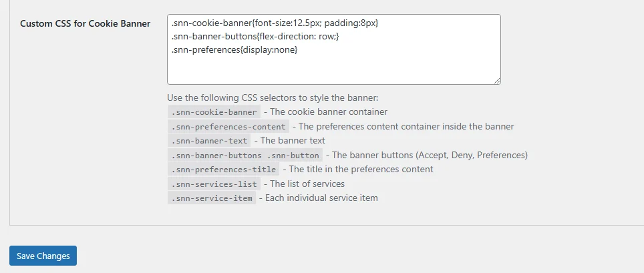Click the .snn-cookie-banner selector code tag
The width and height of the screenshot is (644, 273).
(214, 112)
